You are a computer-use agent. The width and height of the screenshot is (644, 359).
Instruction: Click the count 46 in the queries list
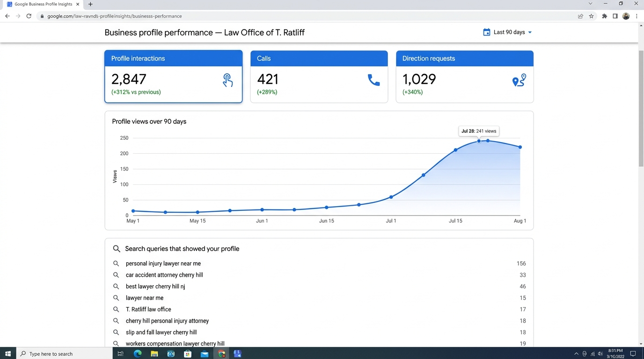pos(523,287)
